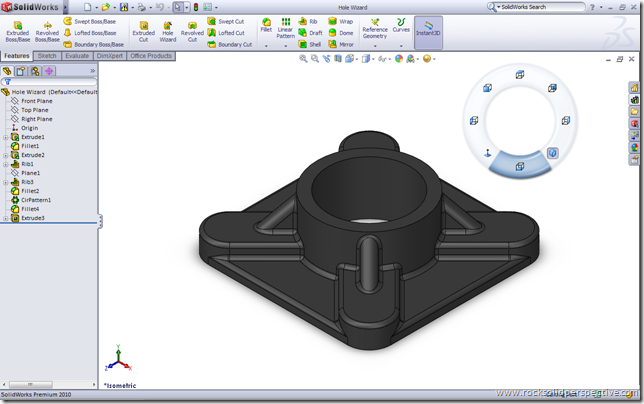644x404 pixels.
Task: Switch to the DimXpert tab
Action: click(110, 56)
